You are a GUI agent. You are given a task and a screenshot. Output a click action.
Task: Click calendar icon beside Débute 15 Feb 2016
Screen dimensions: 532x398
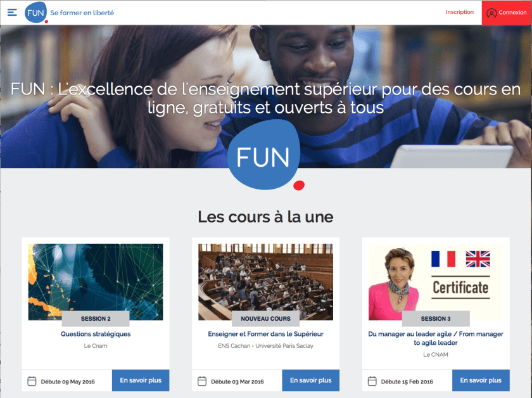point(372,381)
